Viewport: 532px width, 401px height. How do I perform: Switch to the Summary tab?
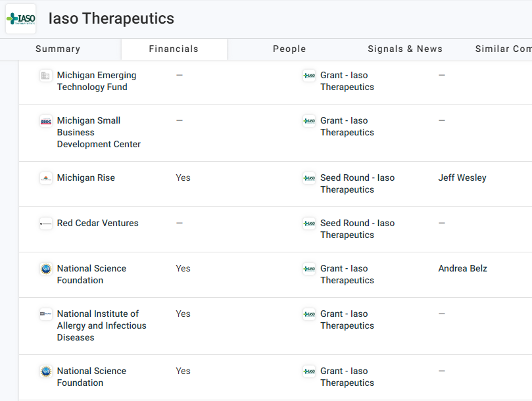[58, 49]
